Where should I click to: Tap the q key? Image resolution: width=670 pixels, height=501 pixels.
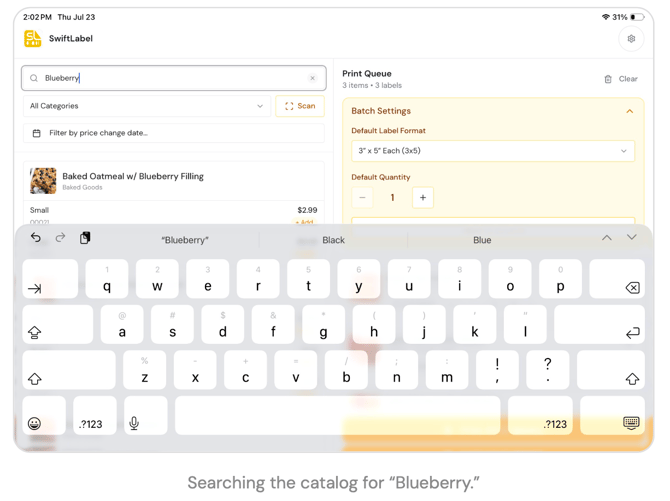(107, 279)
